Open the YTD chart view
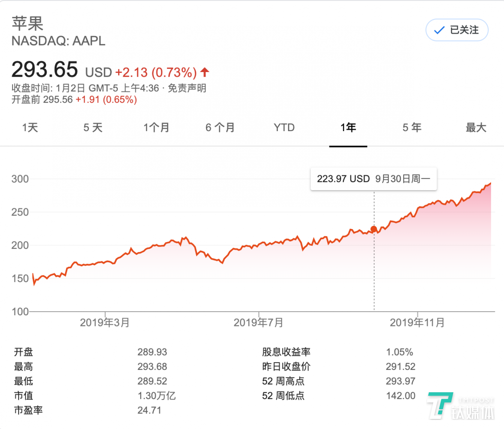The width and height of the screenshot is (504, 429). coord(284,127)
